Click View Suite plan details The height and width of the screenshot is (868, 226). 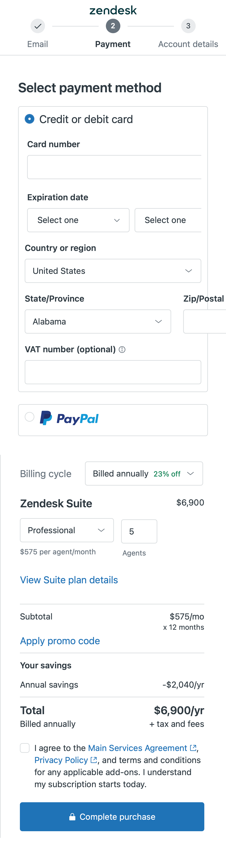pyautogui.click(x=69, y=579)
